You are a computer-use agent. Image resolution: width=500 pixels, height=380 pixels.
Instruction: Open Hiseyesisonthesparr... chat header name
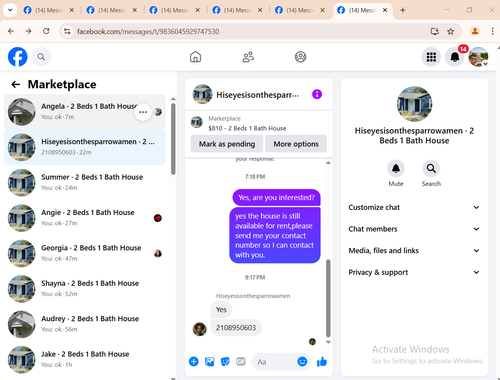click(x=258, y=95)
